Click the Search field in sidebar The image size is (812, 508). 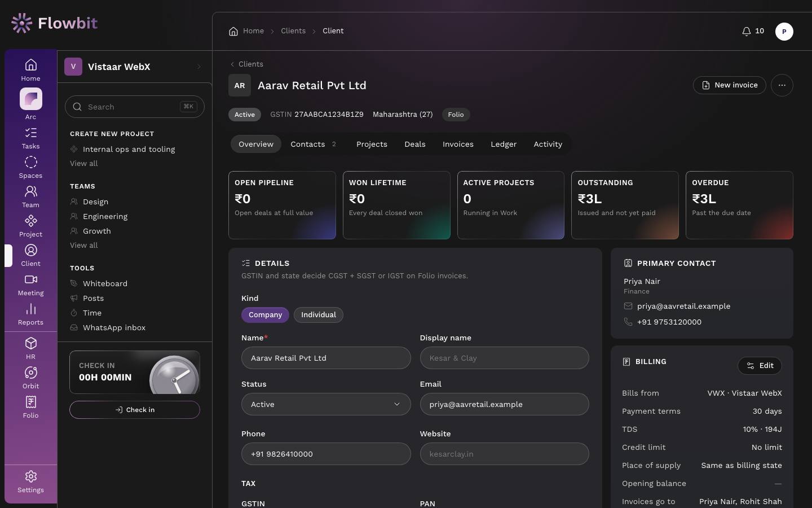click(135, 107)
